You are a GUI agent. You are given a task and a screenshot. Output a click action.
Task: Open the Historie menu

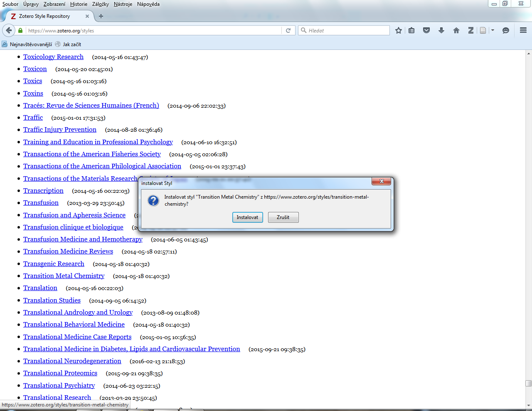(79, 4)
